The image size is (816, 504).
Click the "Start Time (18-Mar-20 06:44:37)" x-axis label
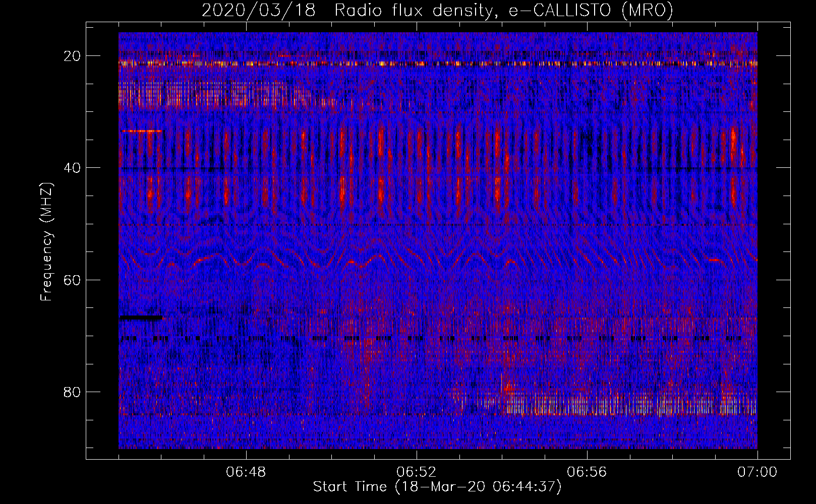(437, 487)
